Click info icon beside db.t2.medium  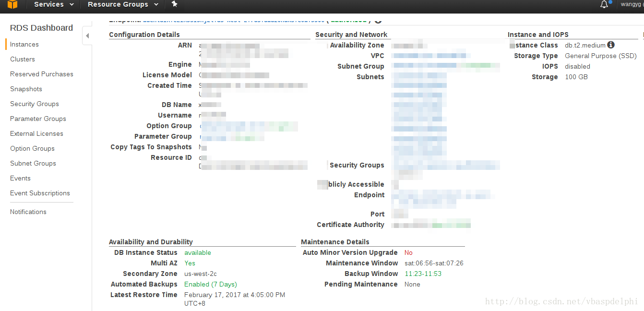611,45
